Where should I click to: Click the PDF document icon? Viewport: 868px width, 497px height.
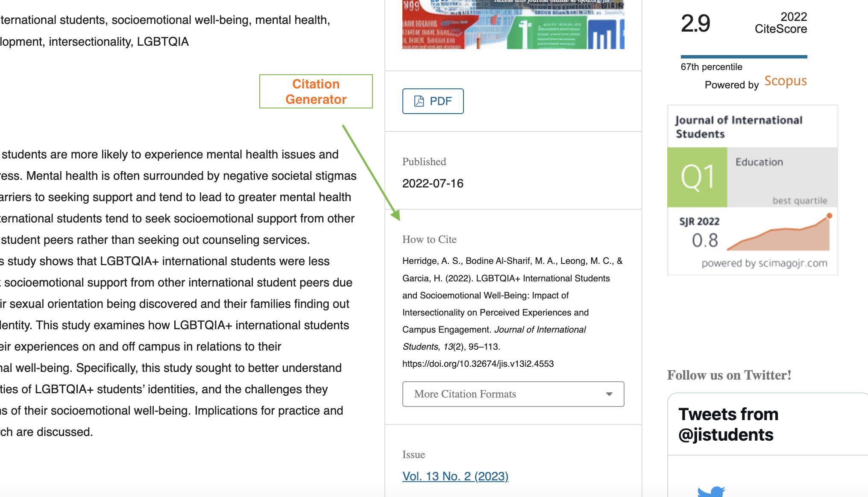pyautogui.click(x=419, y=101)
